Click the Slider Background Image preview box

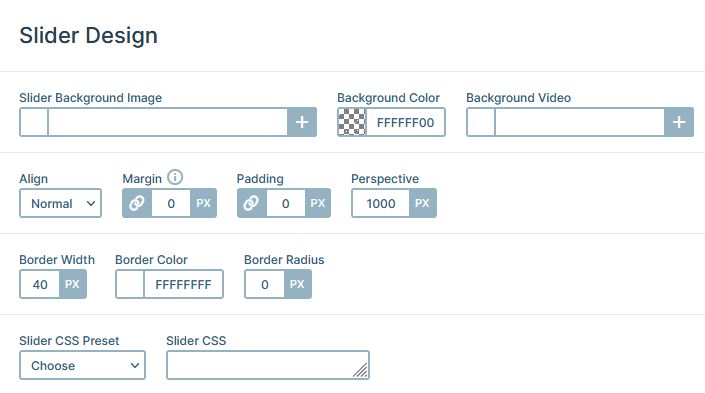click(x=34, y=122)
